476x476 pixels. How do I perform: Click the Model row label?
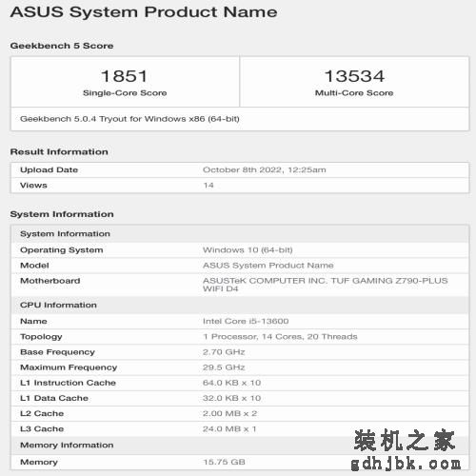pos(34,266)
